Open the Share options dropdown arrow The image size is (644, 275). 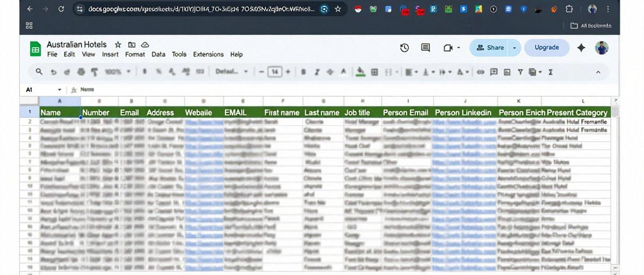click(x=515, y=48)
